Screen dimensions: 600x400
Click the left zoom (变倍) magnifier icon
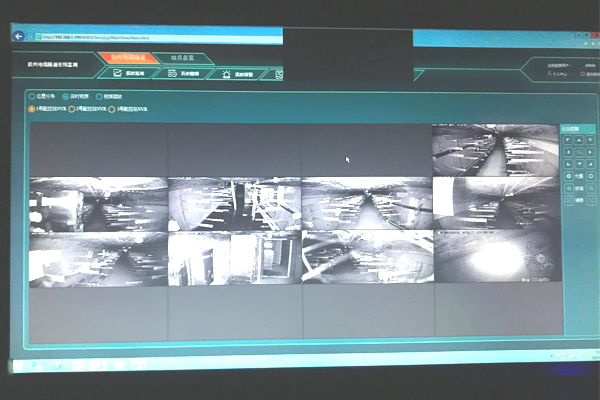(567, 188)
